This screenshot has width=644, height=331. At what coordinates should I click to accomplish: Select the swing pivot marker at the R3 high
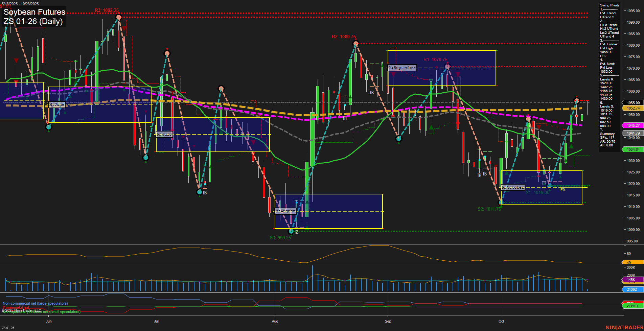pyautogui.click(x=119, y=17)
